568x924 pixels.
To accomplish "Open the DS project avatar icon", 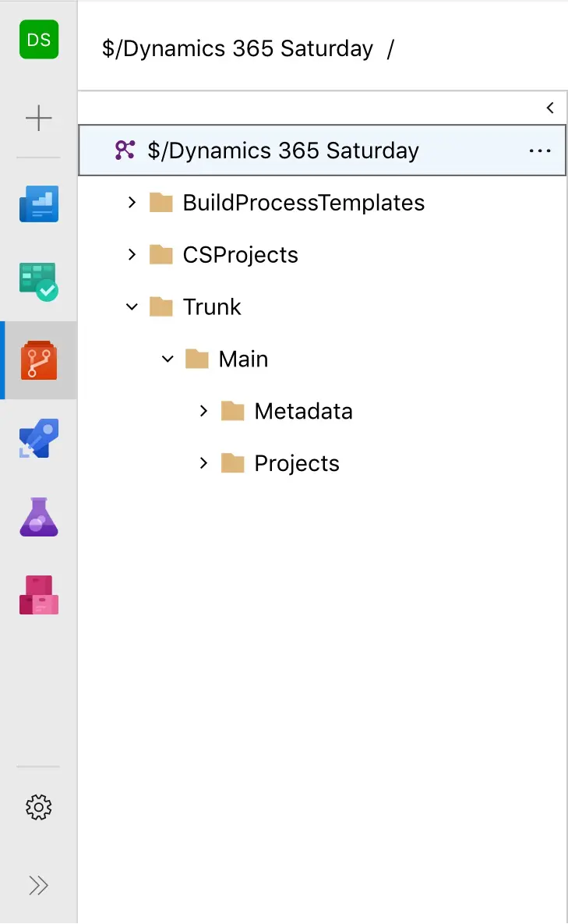I will 39,40.
